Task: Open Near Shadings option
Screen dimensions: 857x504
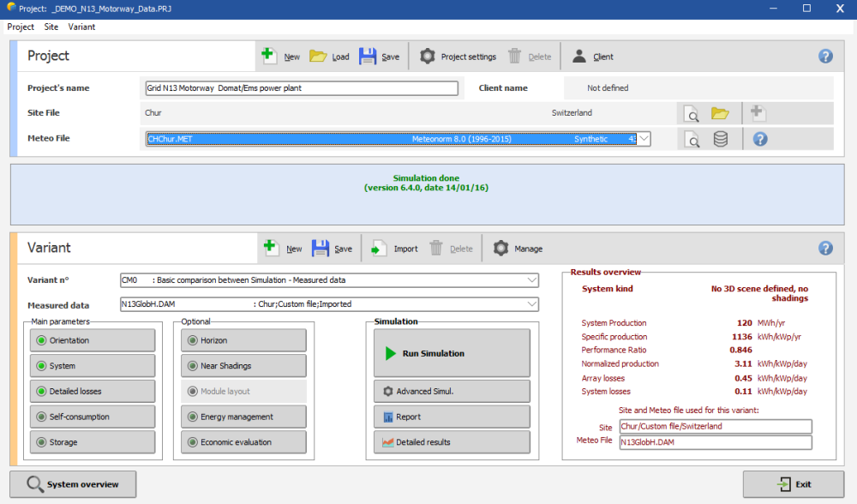Action: (243, 366)
